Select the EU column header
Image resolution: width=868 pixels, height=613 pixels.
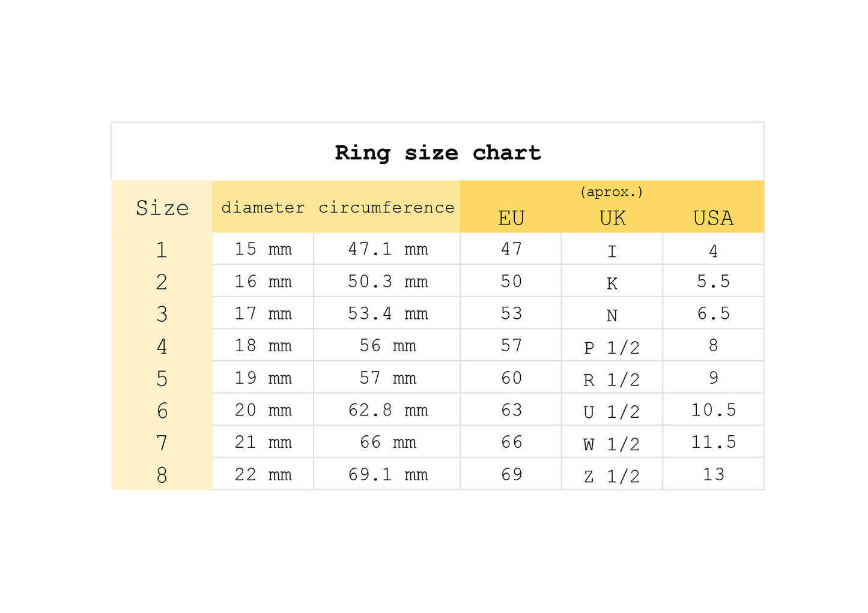pyautogui.click(x=511, y=218)
